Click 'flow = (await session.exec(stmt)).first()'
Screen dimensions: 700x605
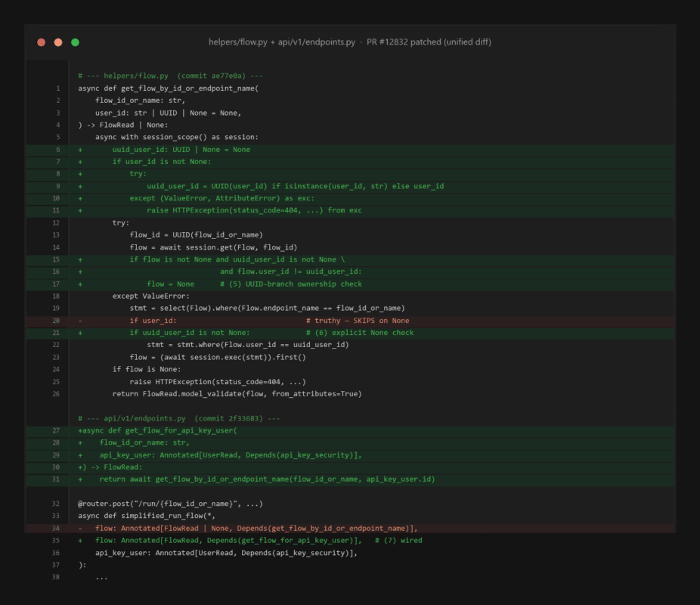[x=218, y=357]
